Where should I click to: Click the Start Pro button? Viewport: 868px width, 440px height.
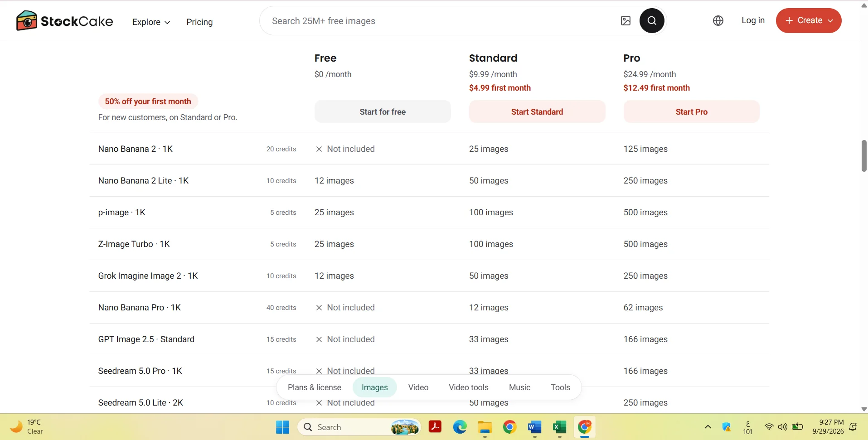[691, 111]
